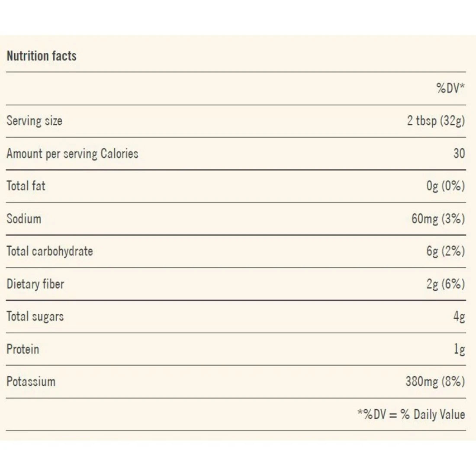Select the Dietary fiber label

[35, 284]
